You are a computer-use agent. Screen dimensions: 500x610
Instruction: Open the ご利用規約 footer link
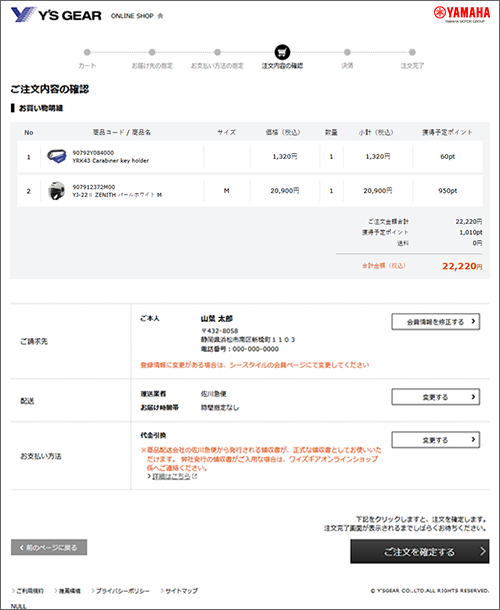pos(30,591)
